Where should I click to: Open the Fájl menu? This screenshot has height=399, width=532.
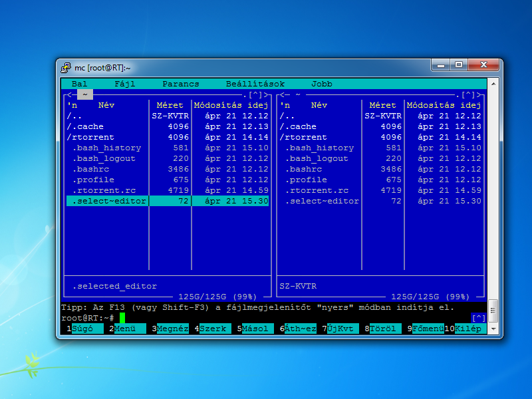125,84
